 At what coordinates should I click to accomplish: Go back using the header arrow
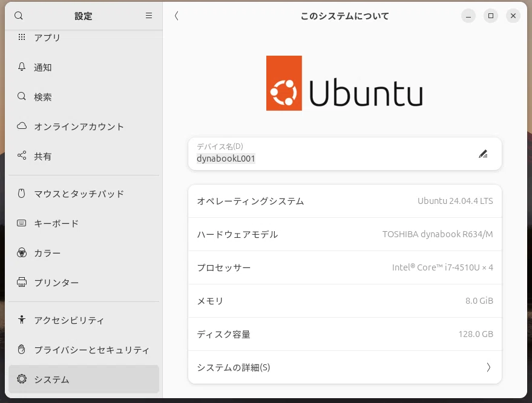click(177, 16)
